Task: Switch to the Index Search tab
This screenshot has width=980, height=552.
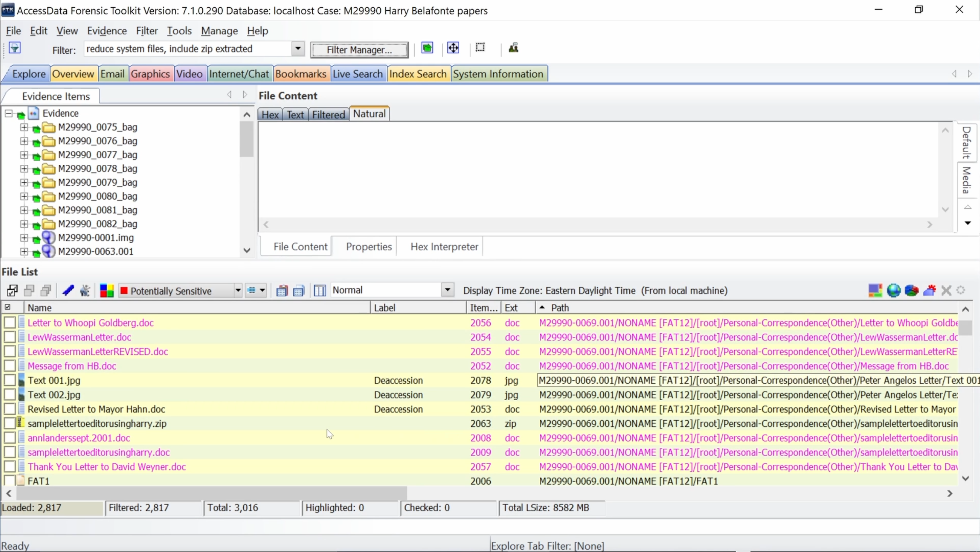Action: coord(418,74)
